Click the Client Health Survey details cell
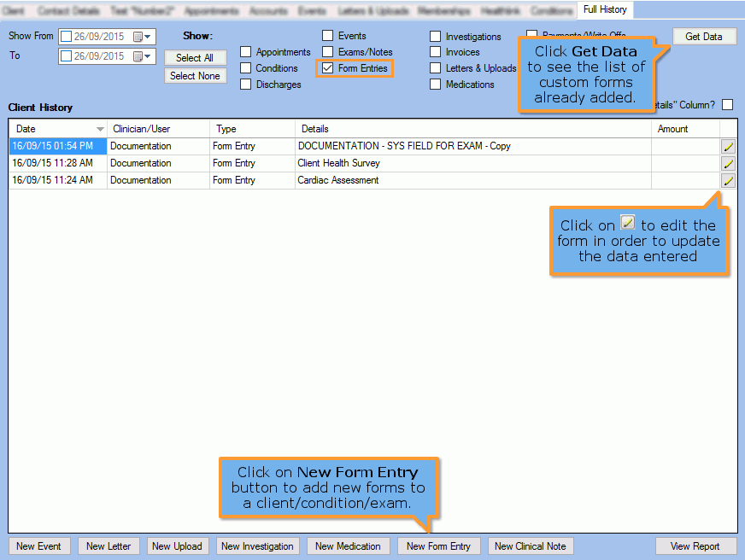This screenshot has width=745, height=560. [x=473, y=163]
